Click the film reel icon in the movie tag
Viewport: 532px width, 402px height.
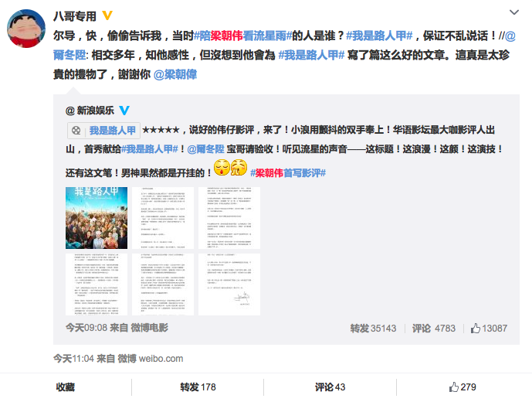pyautogui.click(x=76, y=131)
